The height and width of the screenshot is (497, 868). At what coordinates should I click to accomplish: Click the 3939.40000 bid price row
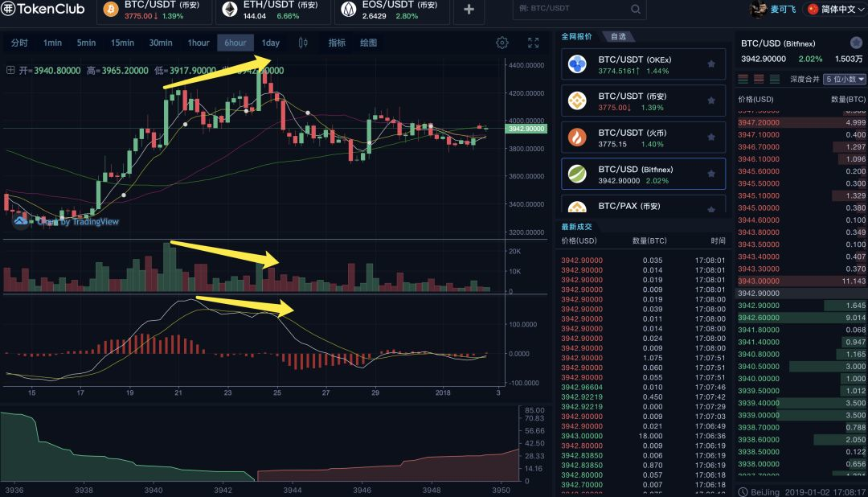tap(801, 403)
